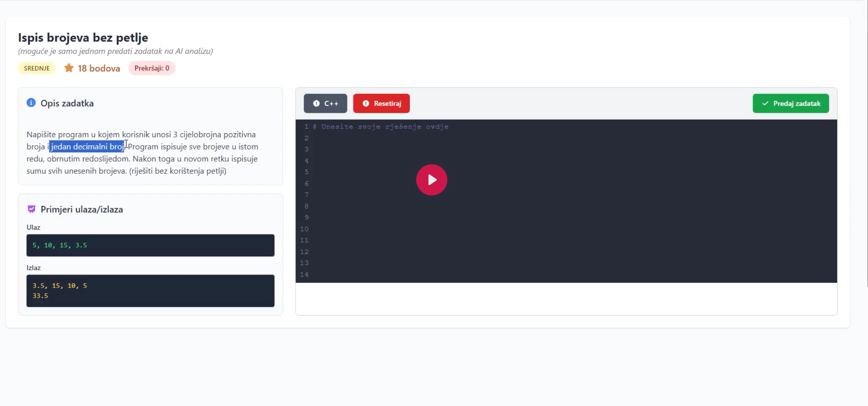Click the purple icon beside Primjeri ulaza/izlaza
Image resolution: width=868 pixels, height=406 pixels.
(x=31, y=209)
